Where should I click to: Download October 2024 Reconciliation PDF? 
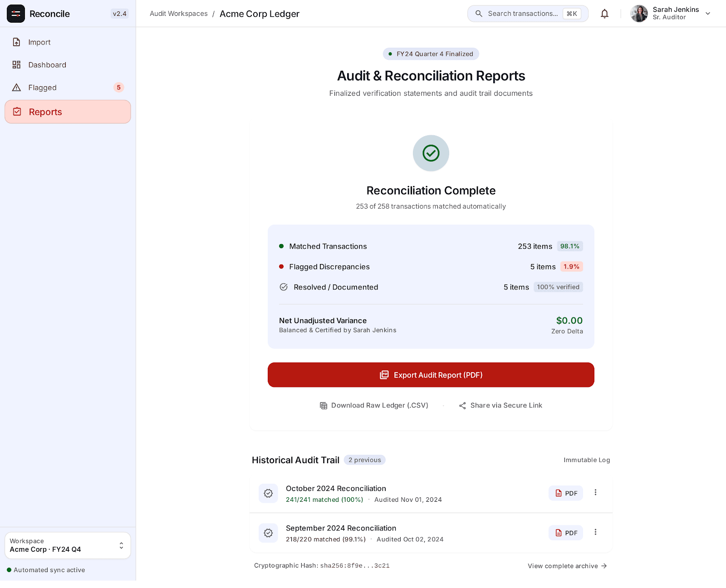point(566,493)
